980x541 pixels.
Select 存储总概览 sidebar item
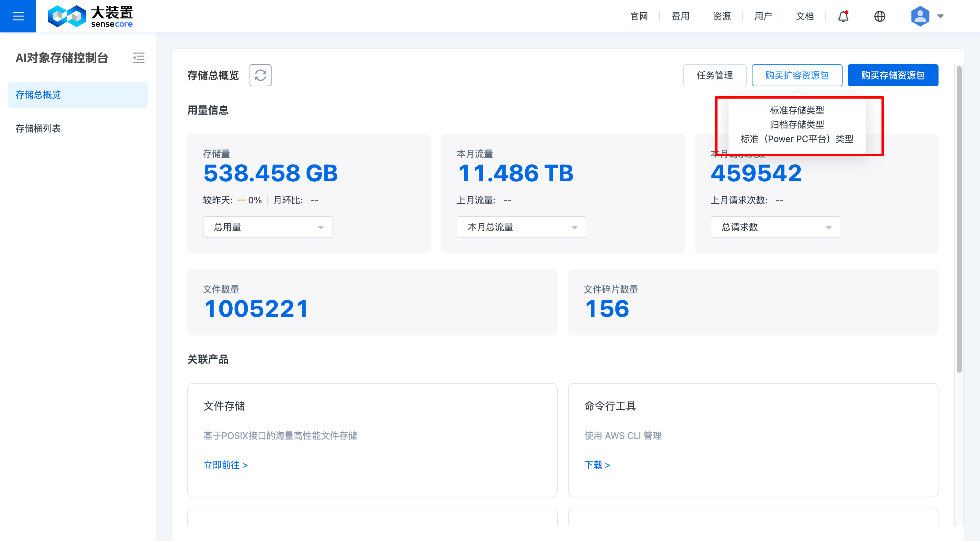[38, 94]
